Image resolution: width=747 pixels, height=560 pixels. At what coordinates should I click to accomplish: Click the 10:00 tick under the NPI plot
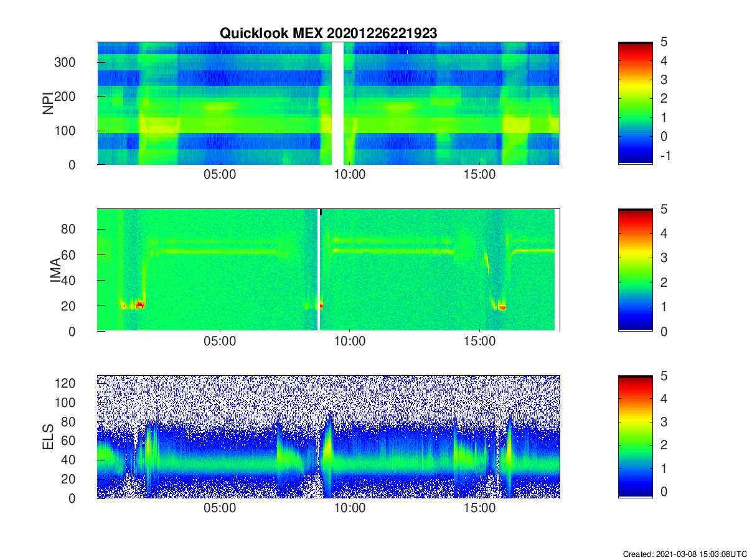(x=350, y=175)
